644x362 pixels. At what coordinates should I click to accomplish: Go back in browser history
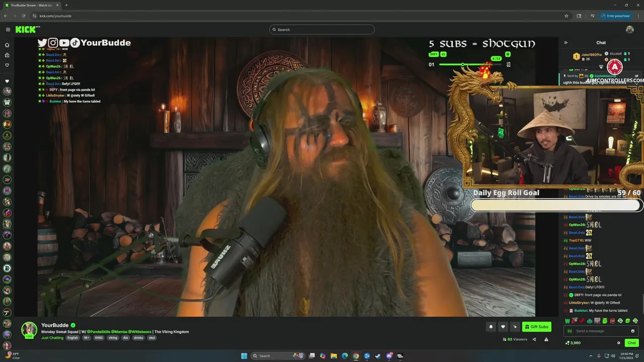(6, 16)
